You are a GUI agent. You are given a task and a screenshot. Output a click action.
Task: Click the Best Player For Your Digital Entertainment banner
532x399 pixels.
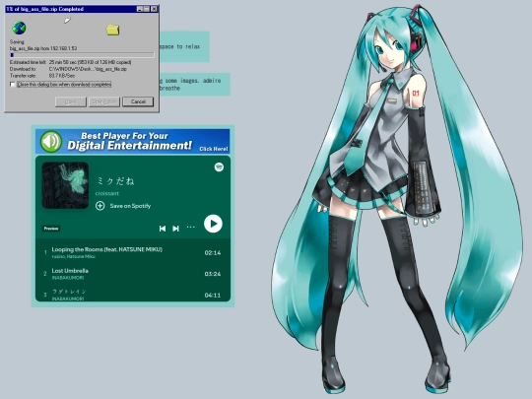133,141
